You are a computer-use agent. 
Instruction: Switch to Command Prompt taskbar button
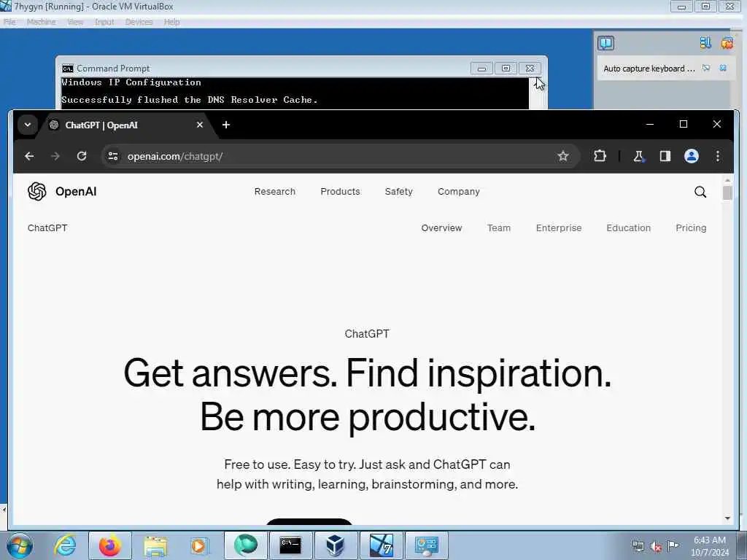tap(290, 545)
